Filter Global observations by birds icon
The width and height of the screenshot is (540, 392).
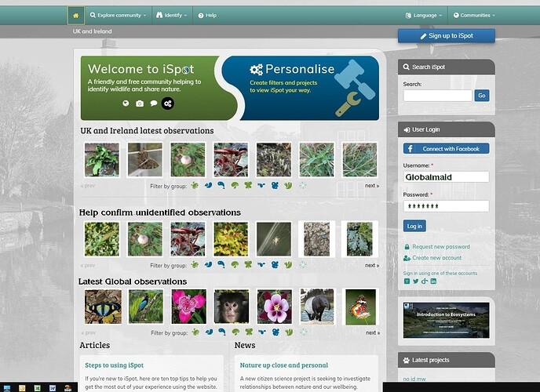click(209, 332)
